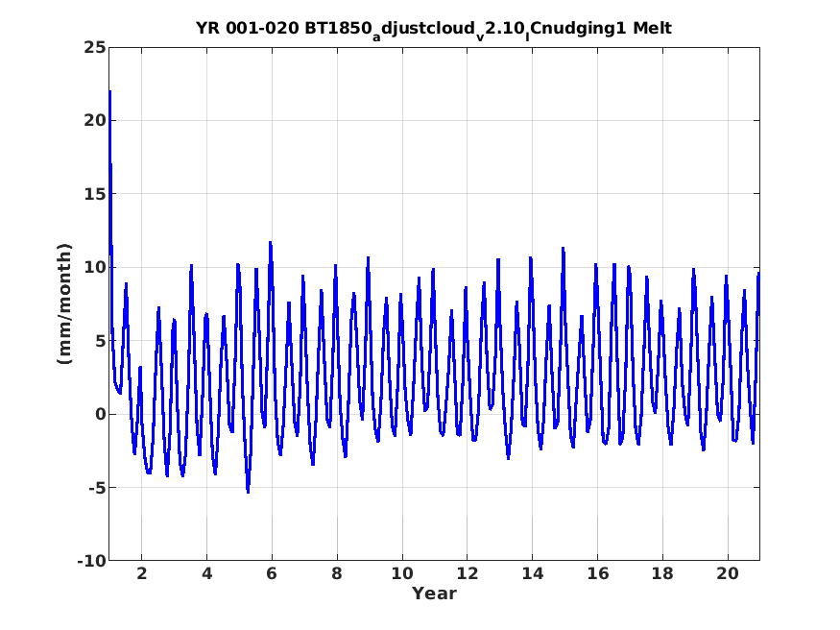
Task: Click y-axis tick value 25
Action: 95,48
